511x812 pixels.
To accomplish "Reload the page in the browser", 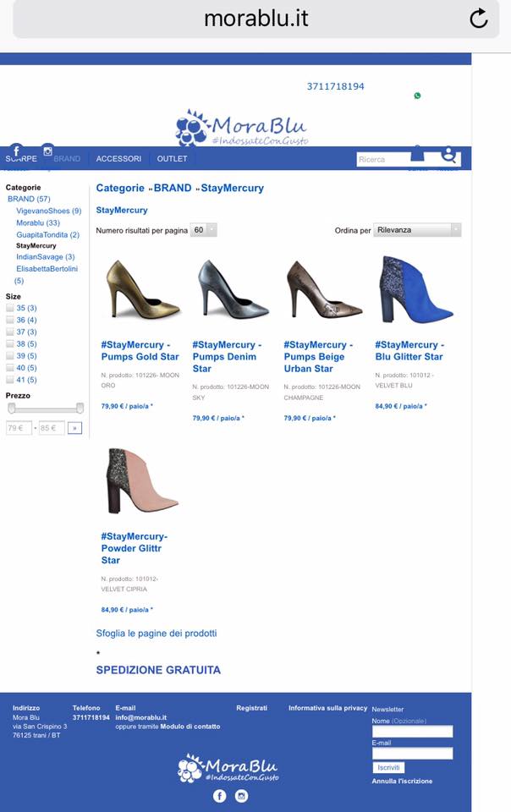I will [479, 19].
